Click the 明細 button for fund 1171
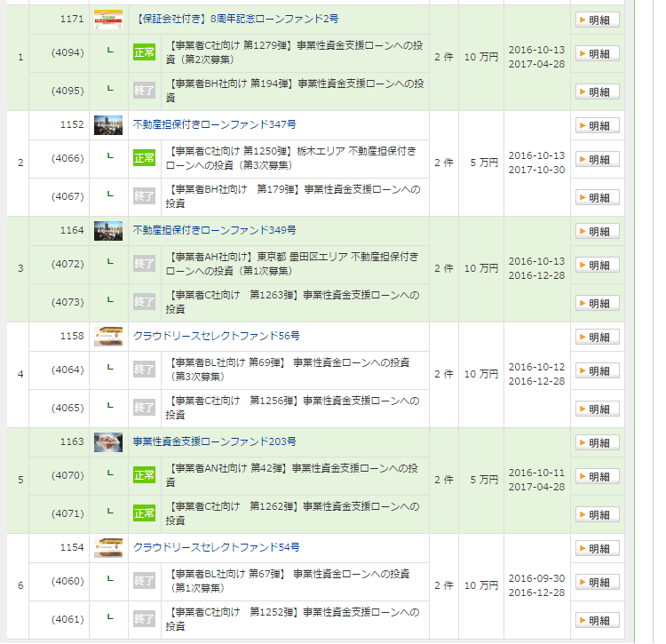666x644 pixels. [597, 20]
